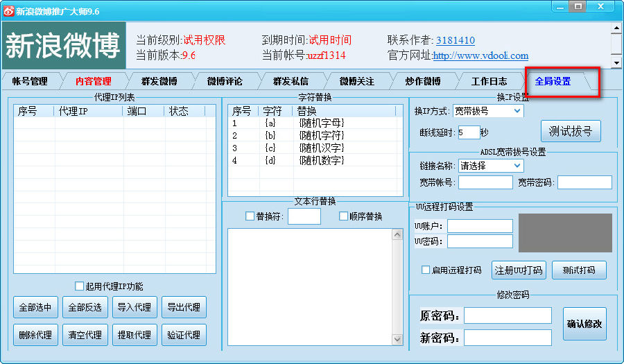Click the 清空代理 button

click(x=85, y=335)
